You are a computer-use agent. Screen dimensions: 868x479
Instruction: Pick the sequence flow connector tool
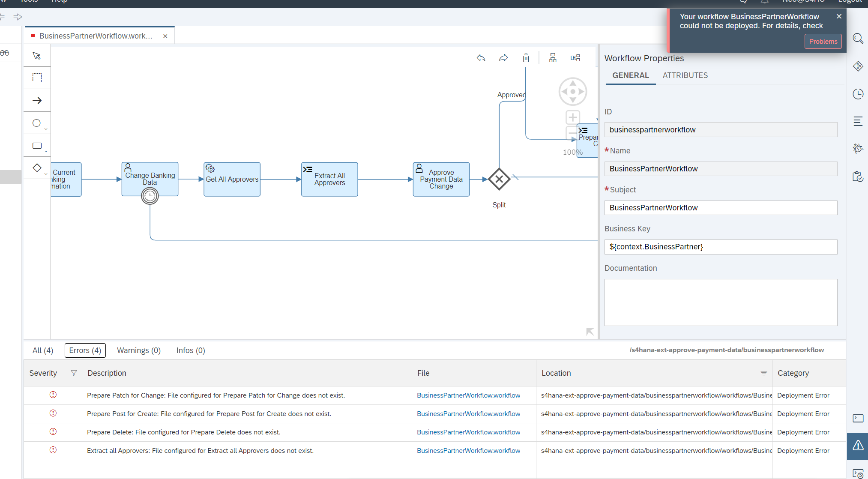pos(37,100)
